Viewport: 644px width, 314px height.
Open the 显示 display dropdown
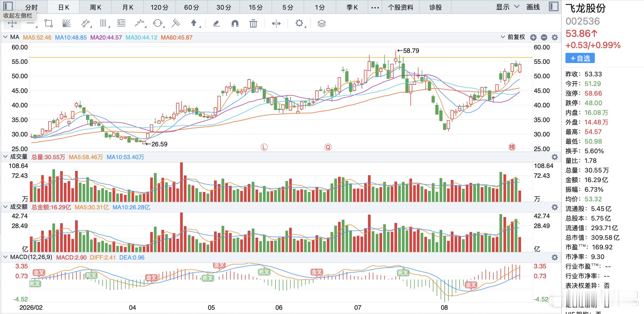point(507,7)
